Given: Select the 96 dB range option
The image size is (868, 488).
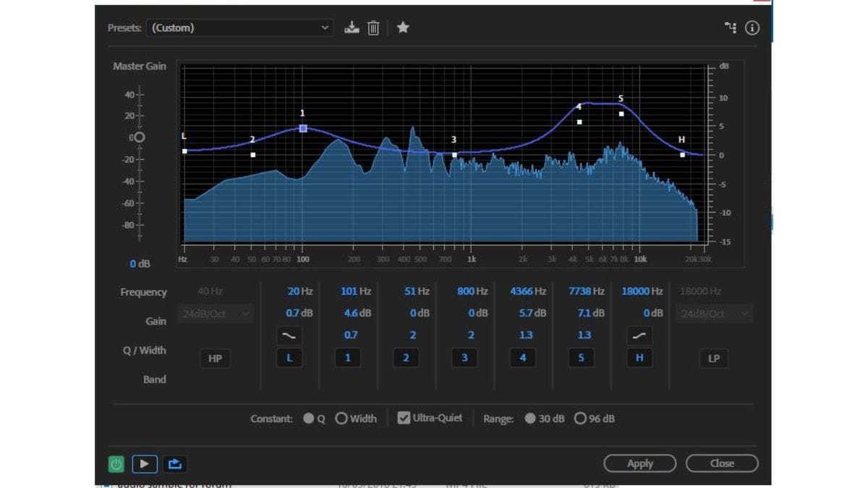Looking at the screenshot, I should [580, 419].
